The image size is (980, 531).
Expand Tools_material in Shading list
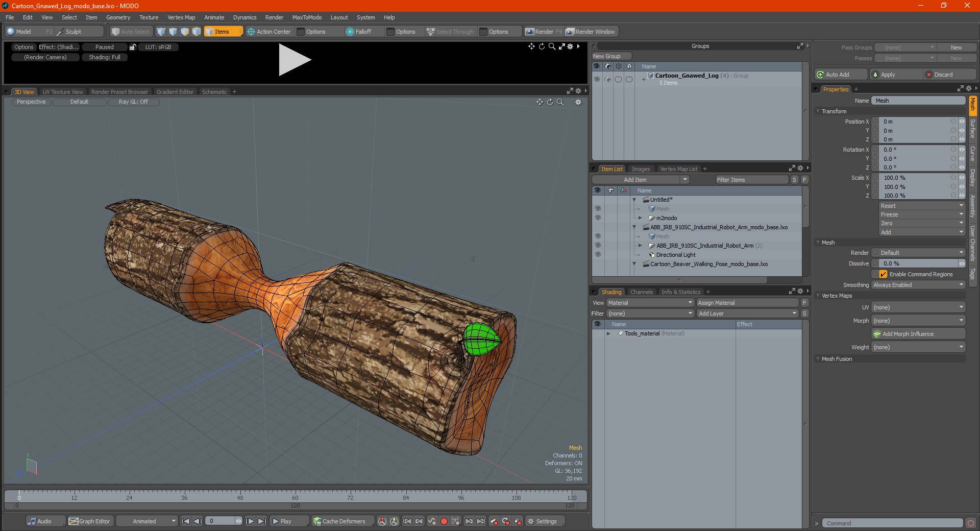pos(608,333)
